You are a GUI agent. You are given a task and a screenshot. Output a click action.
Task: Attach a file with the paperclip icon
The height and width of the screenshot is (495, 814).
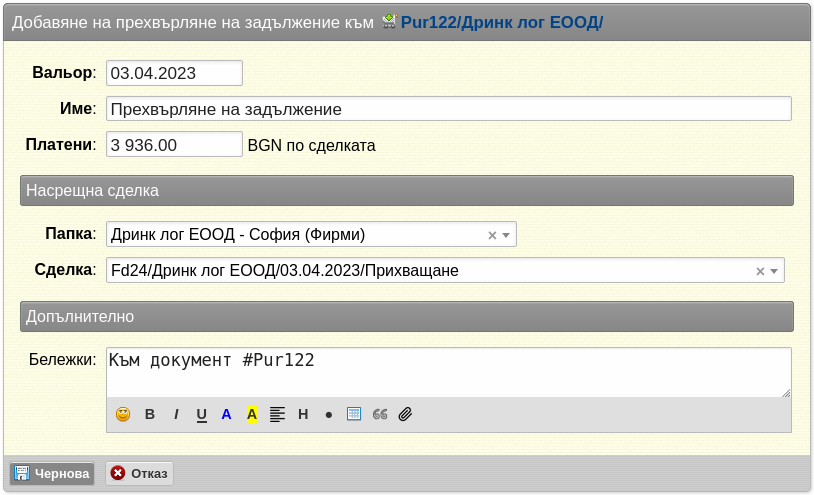click(405, 414)
